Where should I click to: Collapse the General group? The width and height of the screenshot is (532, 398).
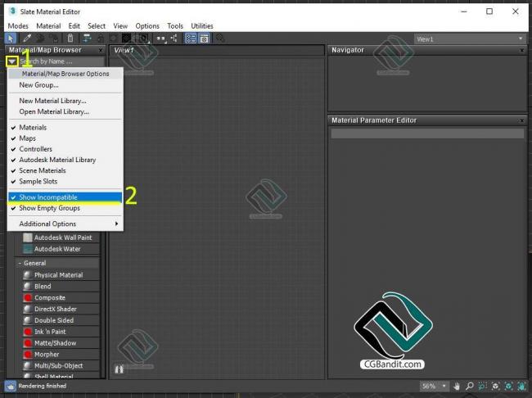[20, 263]
